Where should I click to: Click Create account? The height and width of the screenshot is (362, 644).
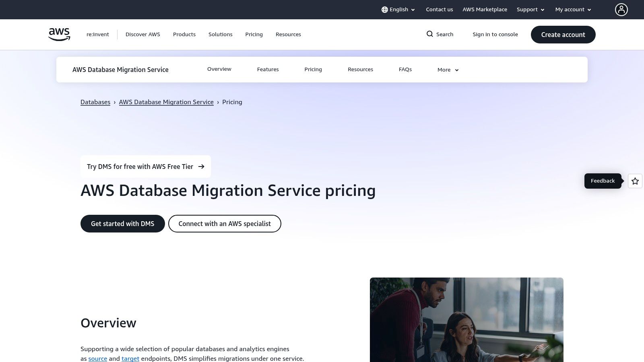(x=563, y=35)
